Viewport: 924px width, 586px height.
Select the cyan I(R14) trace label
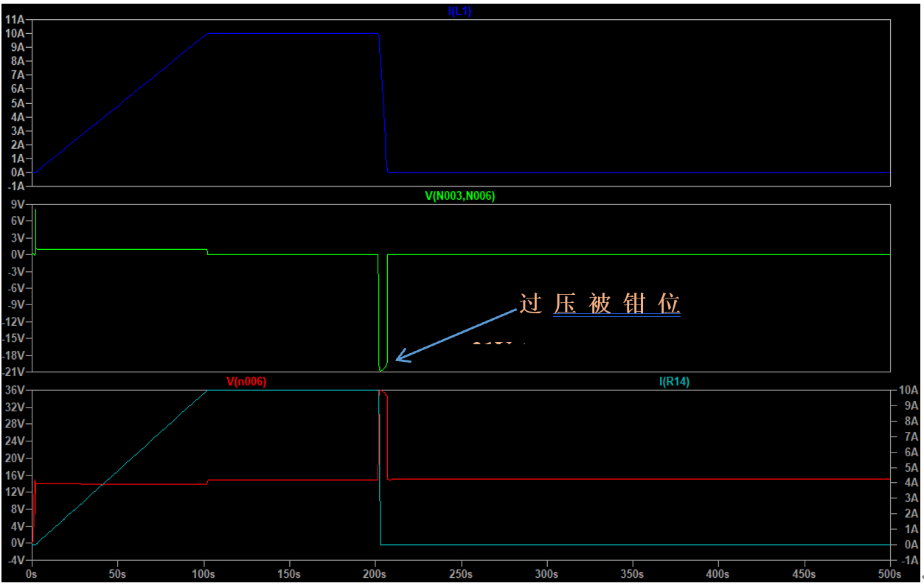674,381
